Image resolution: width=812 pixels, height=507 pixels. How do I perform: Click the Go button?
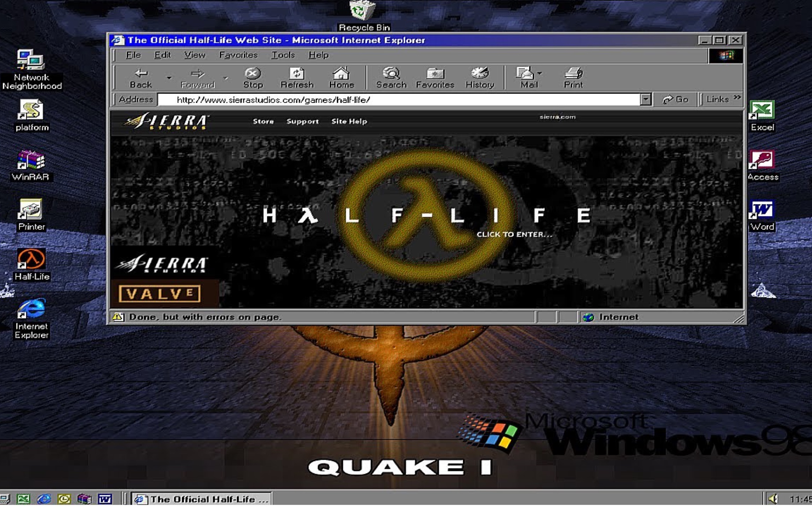click(675, 99)
